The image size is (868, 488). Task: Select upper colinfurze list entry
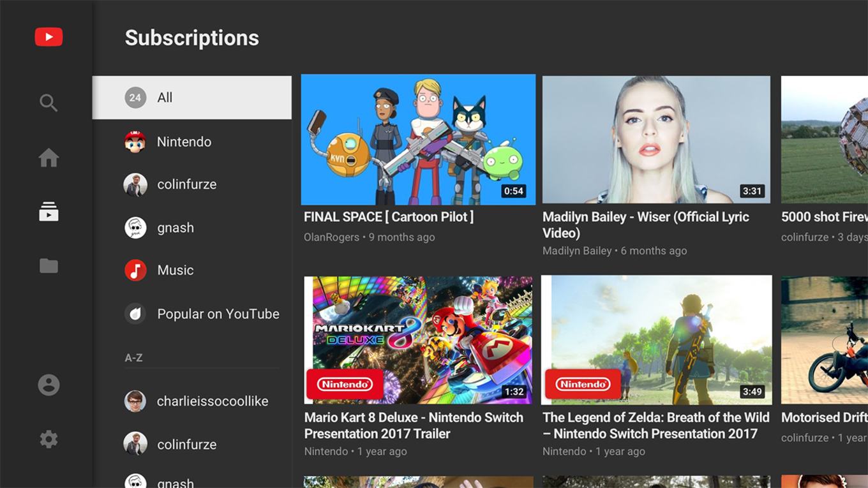point(192,184)
